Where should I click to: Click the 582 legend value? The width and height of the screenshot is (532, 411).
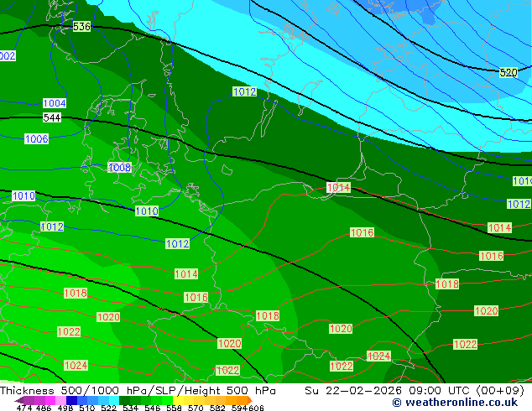(217, 408)
